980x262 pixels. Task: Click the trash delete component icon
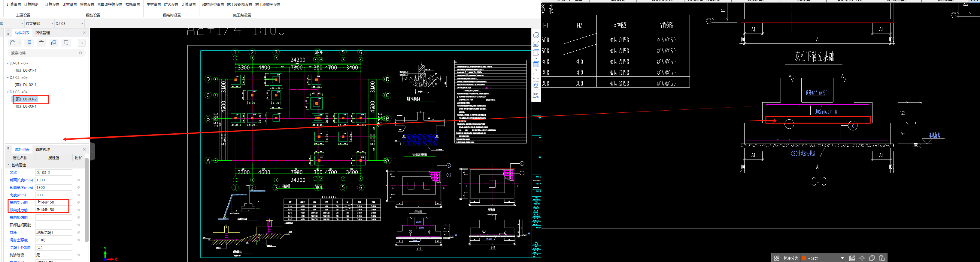[x=41, y=43]
